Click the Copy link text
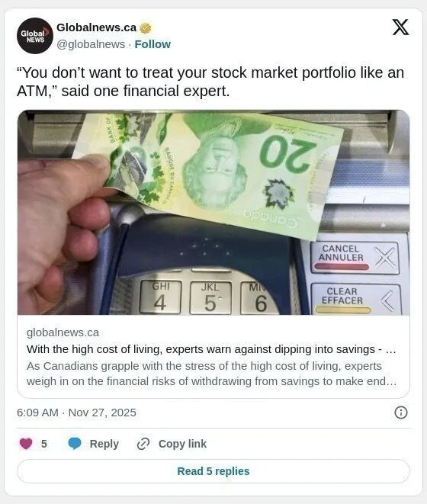 pyautogui.click(x=182, y=444)
